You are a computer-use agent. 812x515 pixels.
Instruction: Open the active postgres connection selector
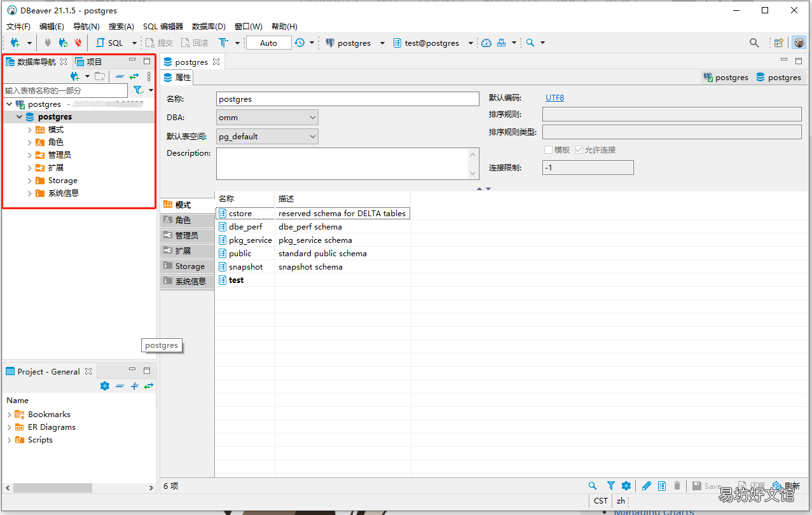[355, 43]
